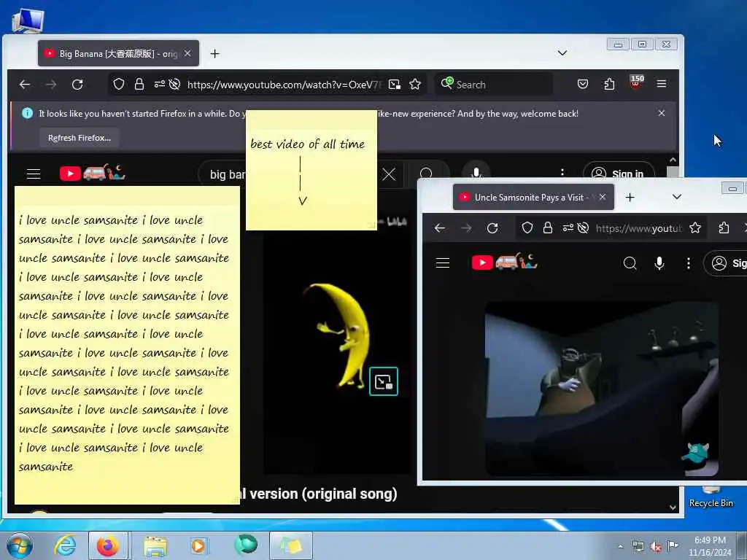The height and width of the screenshot is (560, 747).
Task: Click the 'i love uncle samsanite' sticky note
Action: tap(127, 345)
